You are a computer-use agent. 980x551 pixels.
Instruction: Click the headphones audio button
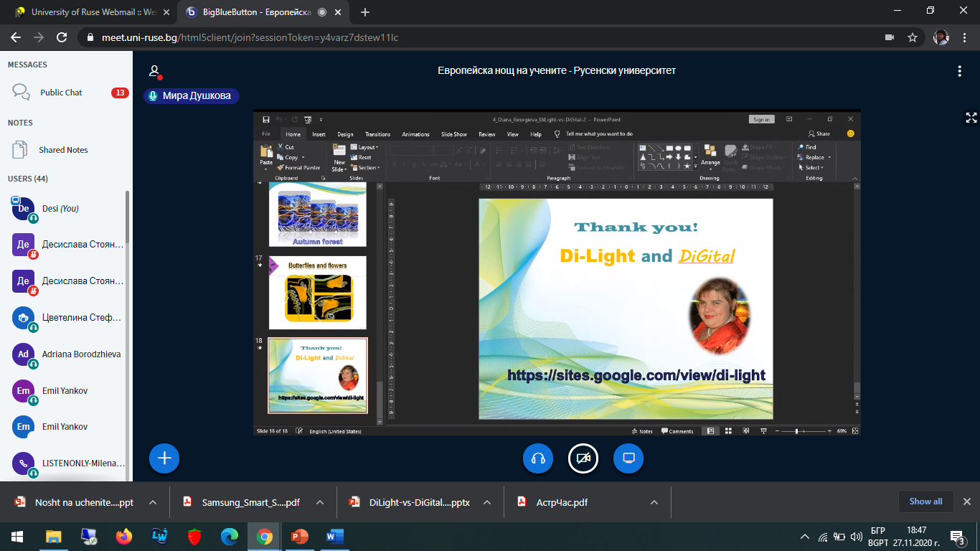(538, 458)
